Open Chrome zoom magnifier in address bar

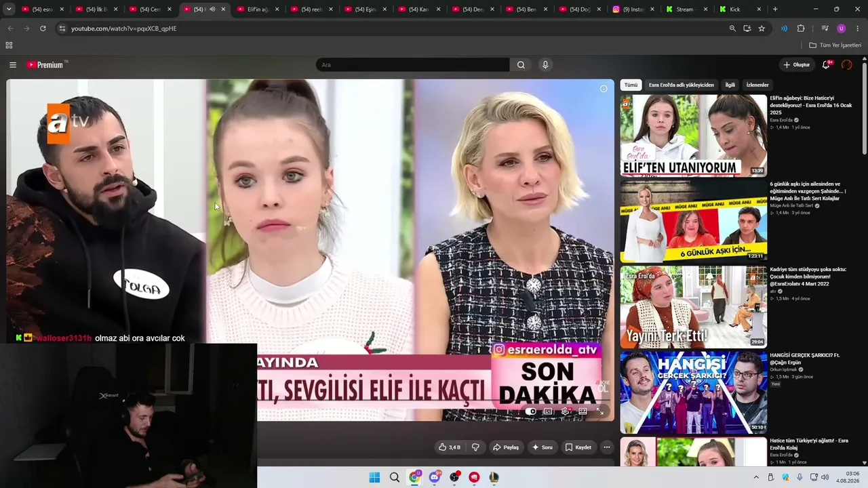pyautogui.click(x=732, y=28)
